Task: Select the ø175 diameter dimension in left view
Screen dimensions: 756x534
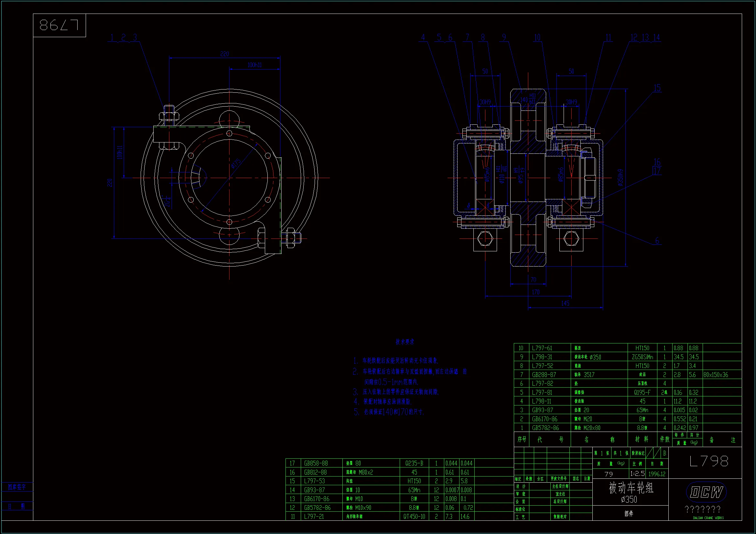Action: (236, 163)
